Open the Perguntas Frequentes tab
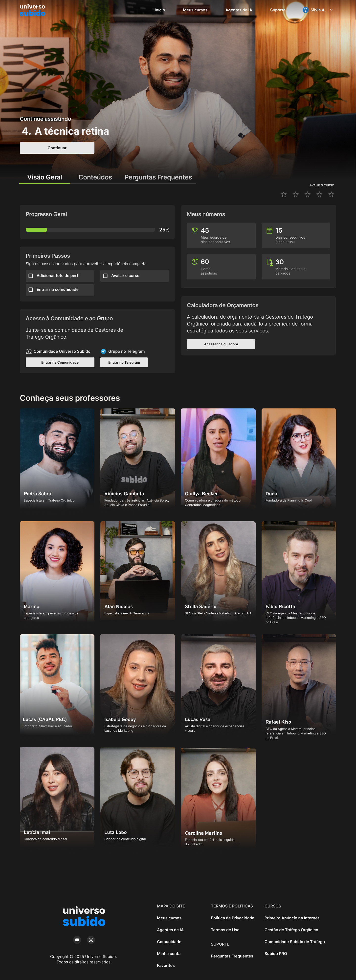This screenshot has height=980, width=356. (x=158, y=177)
